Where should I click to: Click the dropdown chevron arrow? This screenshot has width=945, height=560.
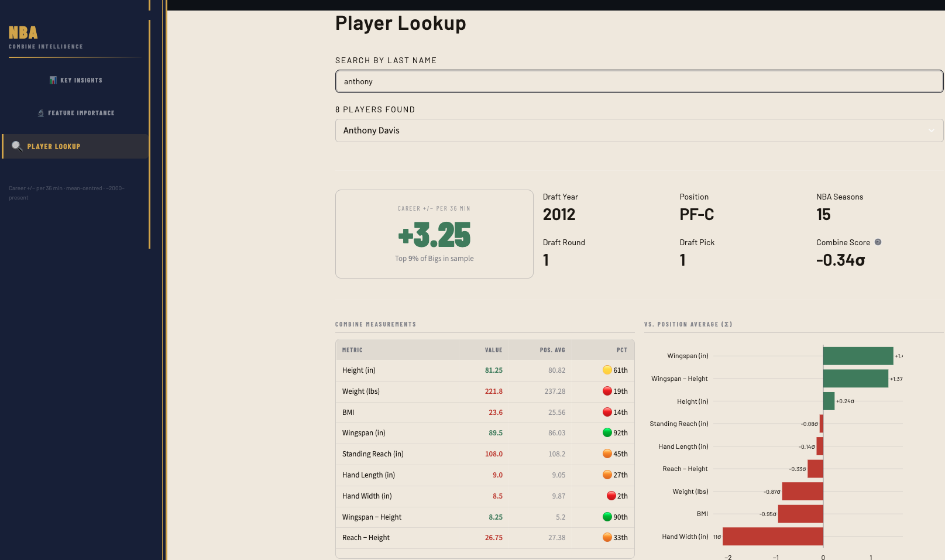tap(931, 130)
